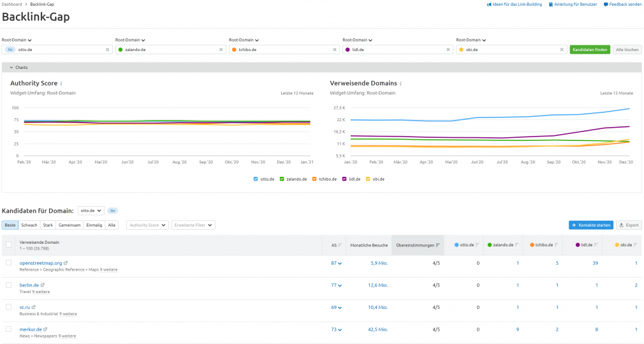Switch to the Stark tab

point(48,225)
